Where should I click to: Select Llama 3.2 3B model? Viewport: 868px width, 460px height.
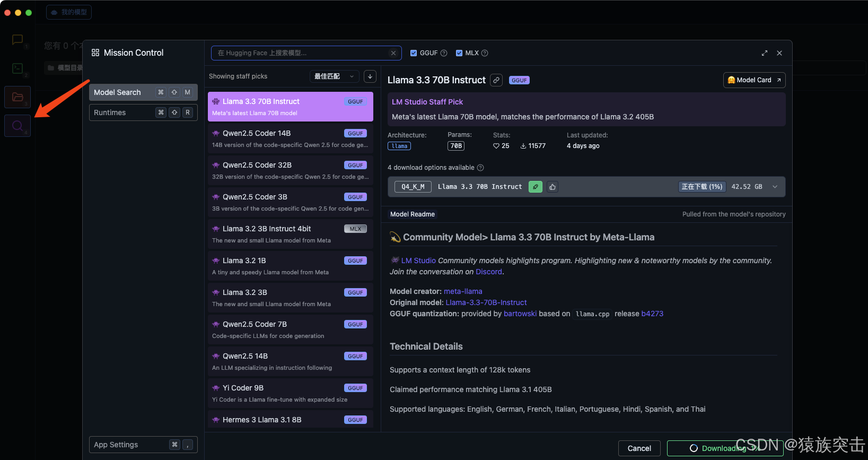(x=291, y=298)
